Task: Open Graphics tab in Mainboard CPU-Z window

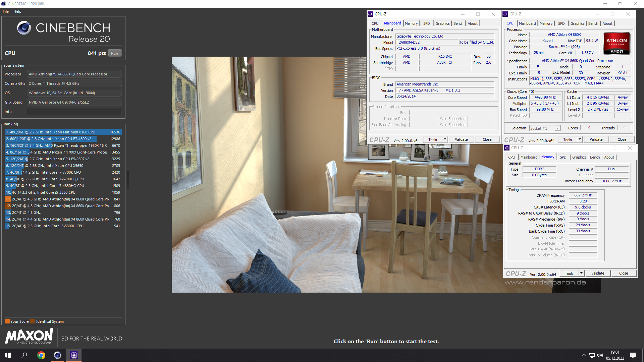Action: tap(442, 23)
